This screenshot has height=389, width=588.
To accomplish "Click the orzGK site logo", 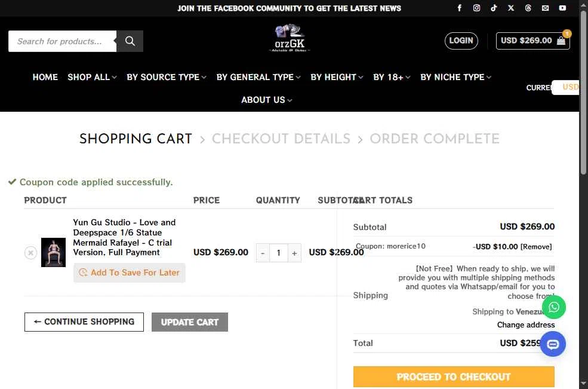I will (x=290, y=38).
